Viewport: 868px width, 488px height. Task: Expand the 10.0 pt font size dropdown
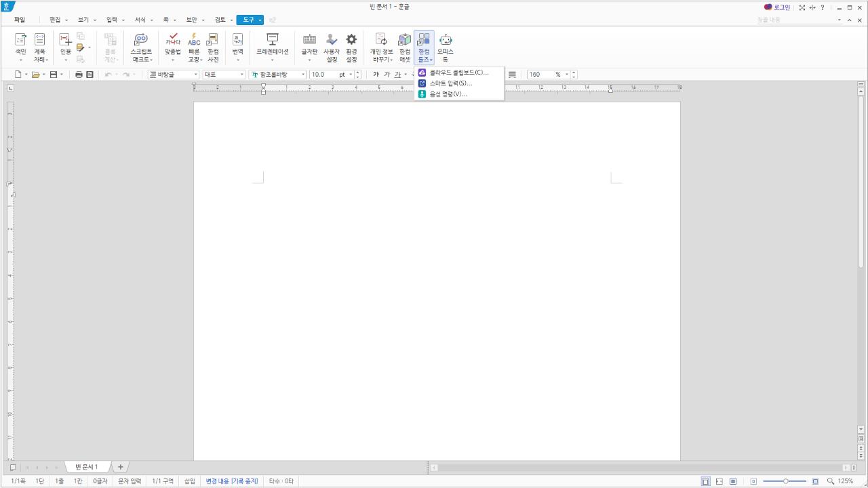click(351, 75)
